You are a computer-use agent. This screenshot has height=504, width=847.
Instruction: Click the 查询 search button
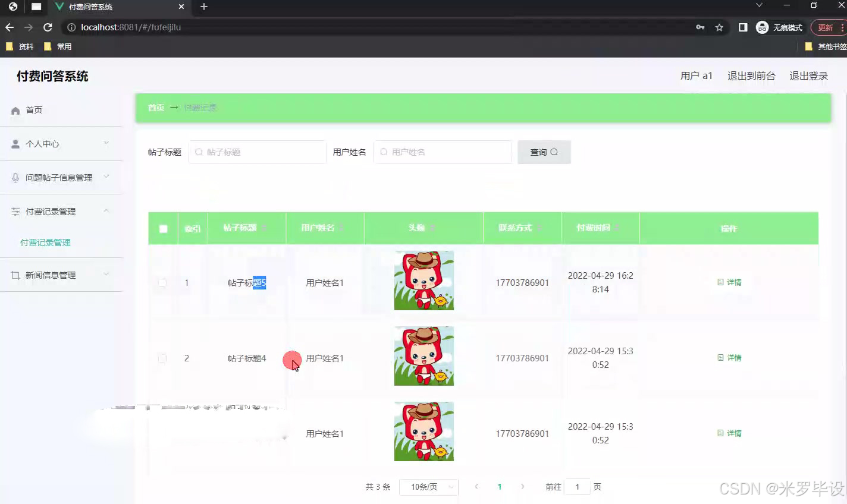click(543, 152)
